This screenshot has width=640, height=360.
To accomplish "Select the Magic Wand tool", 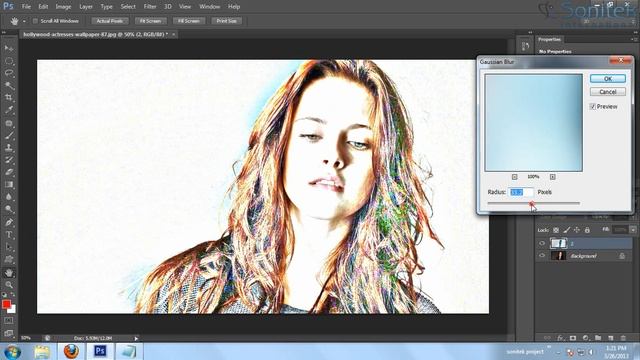I will [9, 86].
